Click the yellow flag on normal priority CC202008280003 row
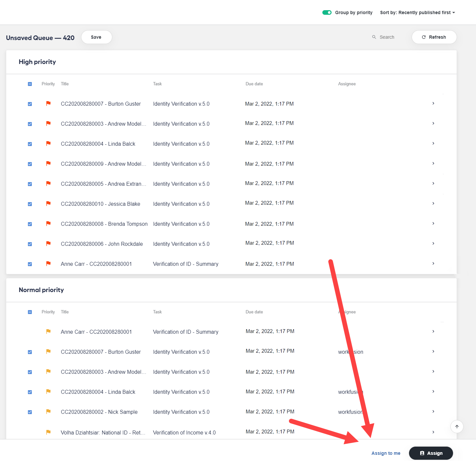The image size is (476, 464). click(x=48, y=371)
